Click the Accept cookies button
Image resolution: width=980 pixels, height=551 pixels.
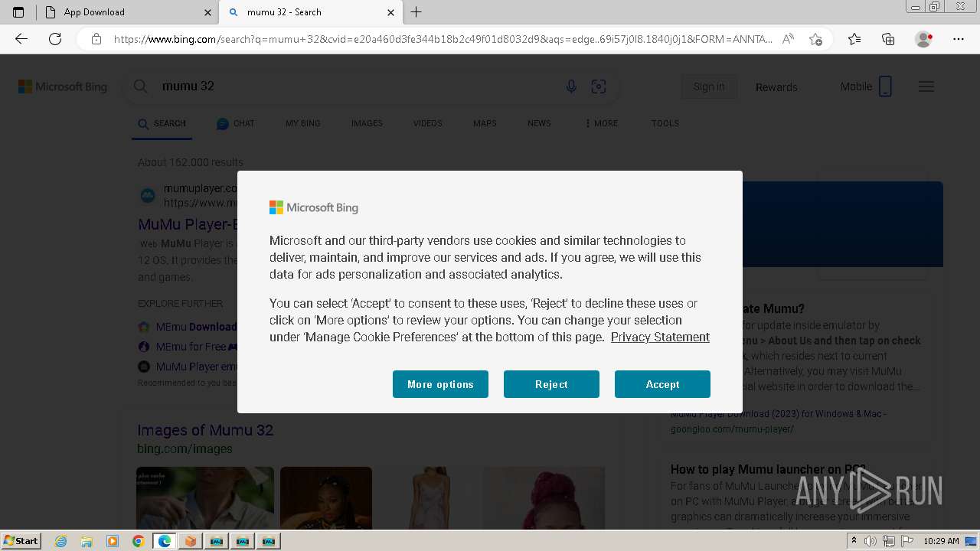click(662, 384)
